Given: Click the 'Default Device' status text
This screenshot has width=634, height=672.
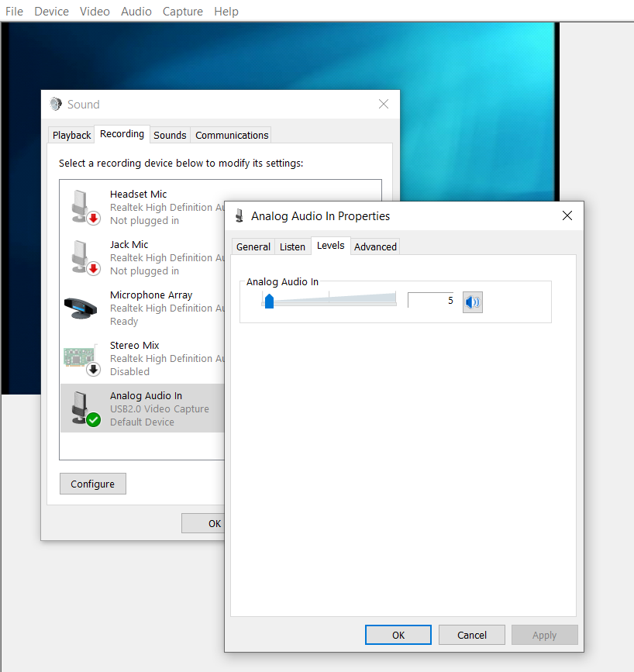Looking at the screenshot, I should coord(142,422).
